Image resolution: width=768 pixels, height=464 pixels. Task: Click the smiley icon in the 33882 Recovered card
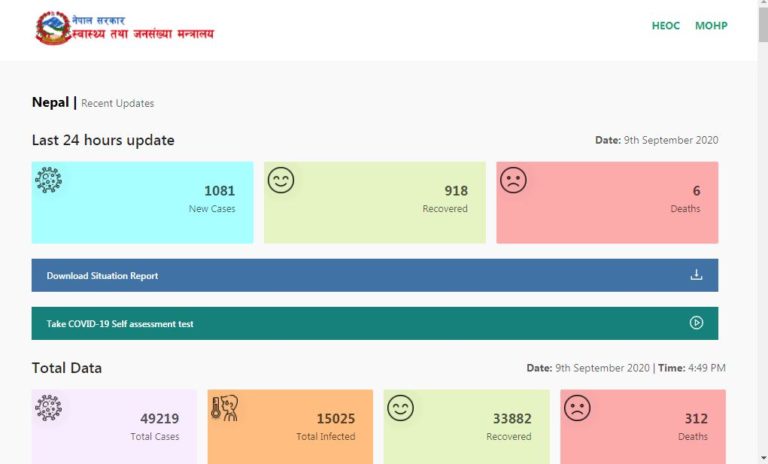(400, 408)
